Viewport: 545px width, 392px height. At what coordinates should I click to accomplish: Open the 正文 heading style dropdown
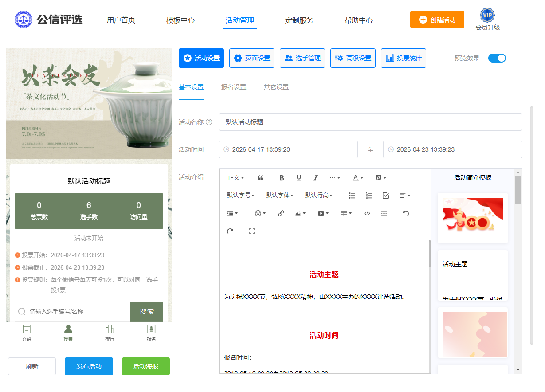(235, 178)
